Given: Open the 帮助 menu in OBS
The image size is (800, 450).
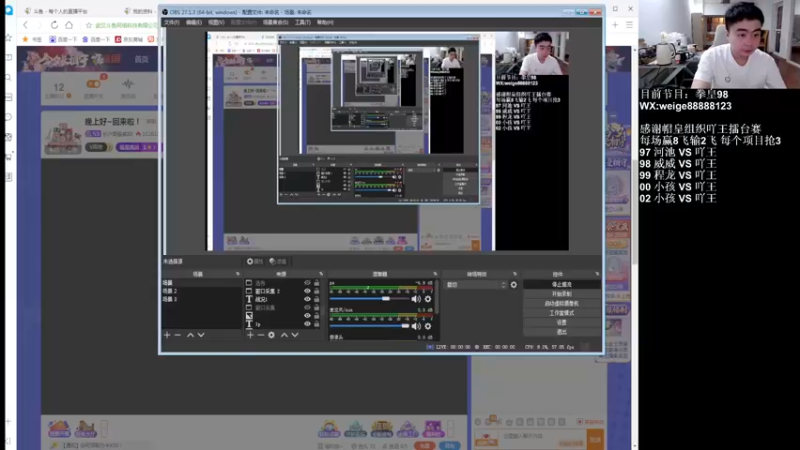Looking at the screenshot, I should coord(325,22).
